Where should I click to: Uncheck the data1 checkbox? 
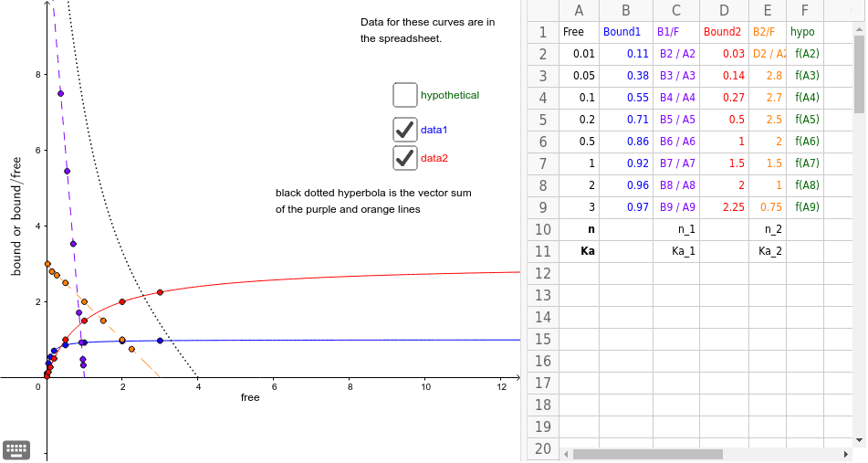(x=405, y=130)
